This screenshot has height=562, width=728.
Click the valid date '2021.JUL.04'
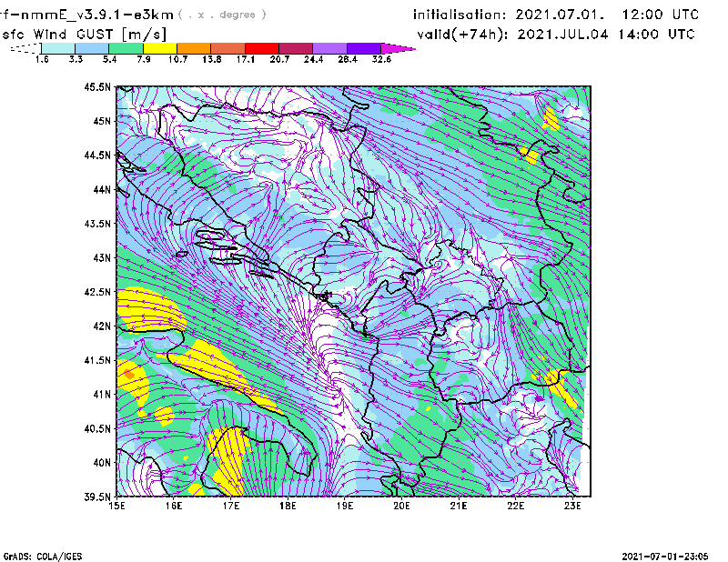[x=562, y=35]
